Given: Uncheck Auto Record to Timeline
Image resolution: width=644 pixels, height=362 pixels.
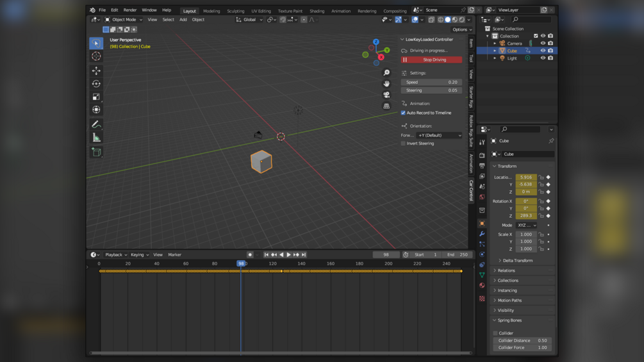Looking at the screenshot, I should click(x=403, y=113).
